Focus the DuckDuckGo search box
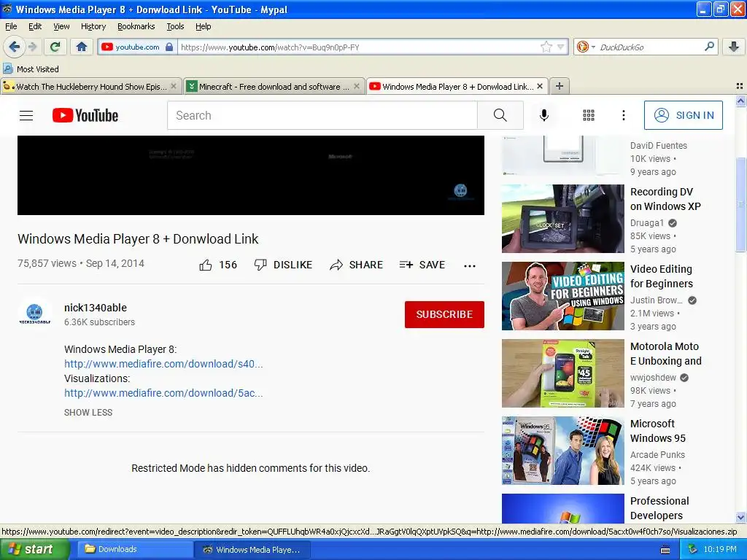This screenshot has height=560, width=747. click(x=650, y=47)
